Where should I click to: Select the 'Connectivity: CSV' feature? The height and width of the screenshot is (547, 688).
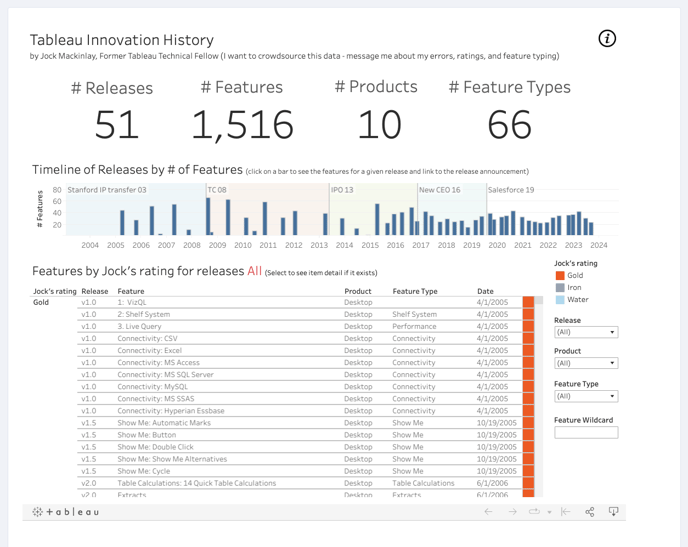coord(147,339)
